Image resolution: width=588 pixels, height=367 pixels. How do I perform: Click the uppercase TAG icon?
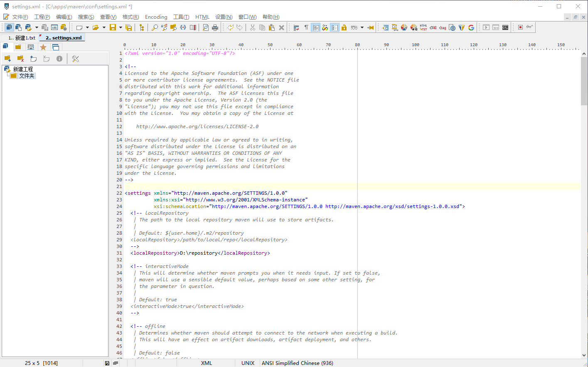(433, 27)
